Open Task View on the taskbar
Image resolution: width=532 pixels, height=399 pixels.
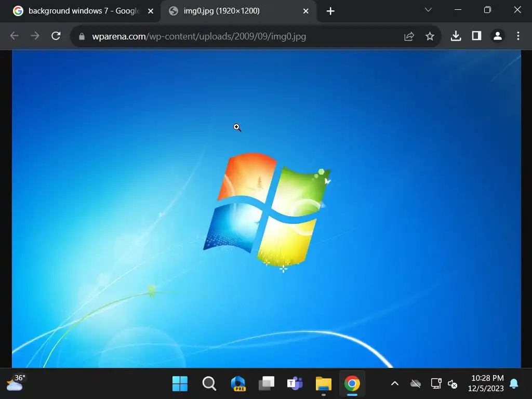pos(267,384)
